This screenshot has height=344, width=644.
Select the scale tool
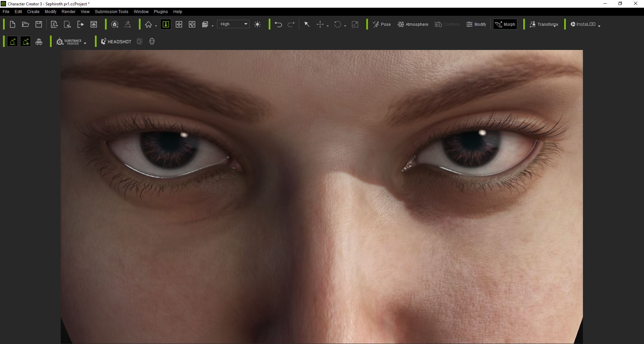pyautogui.click(x=355, y=24)
